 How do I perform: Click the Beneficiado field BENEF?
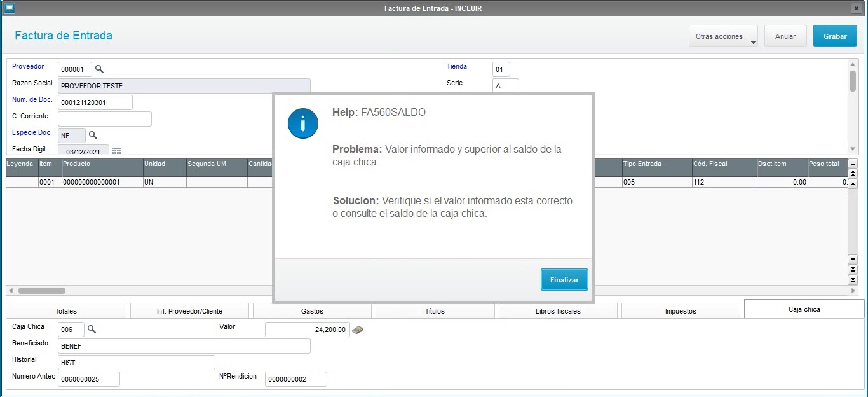pyautogui.click(x=184, y=346)
